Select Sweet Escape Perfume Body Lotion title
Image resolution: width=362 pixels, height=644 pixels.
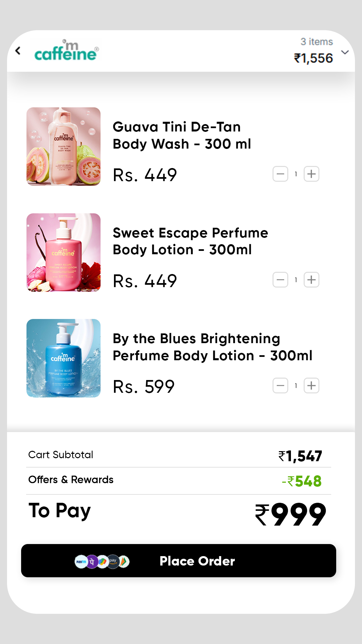(190, 241)
